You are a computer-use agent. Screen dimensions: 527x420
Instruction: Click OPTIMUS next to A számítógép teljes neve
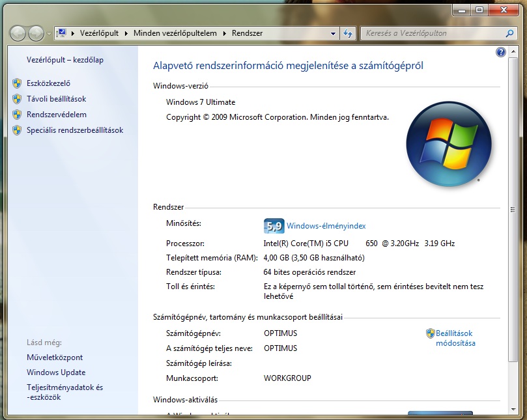coord(281,348)
